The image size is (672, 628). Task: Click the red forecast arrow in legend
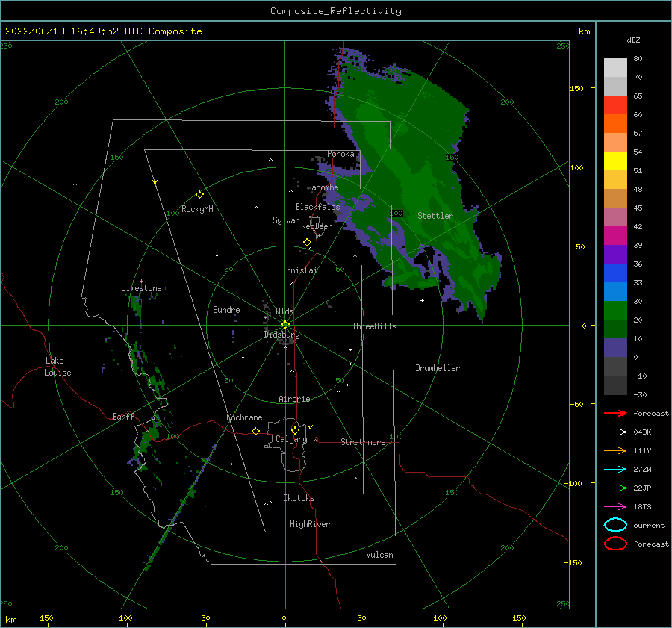[615, 413]
